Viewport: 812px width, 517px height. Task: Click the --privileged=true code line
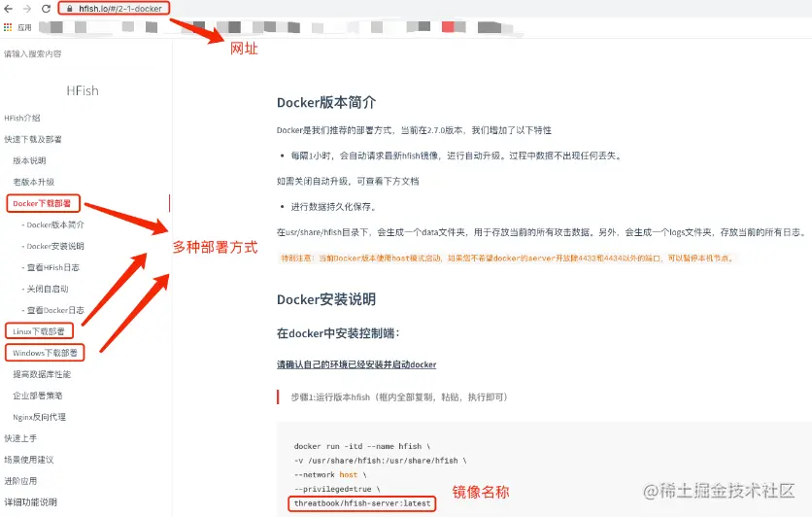(x=337, y=489)
